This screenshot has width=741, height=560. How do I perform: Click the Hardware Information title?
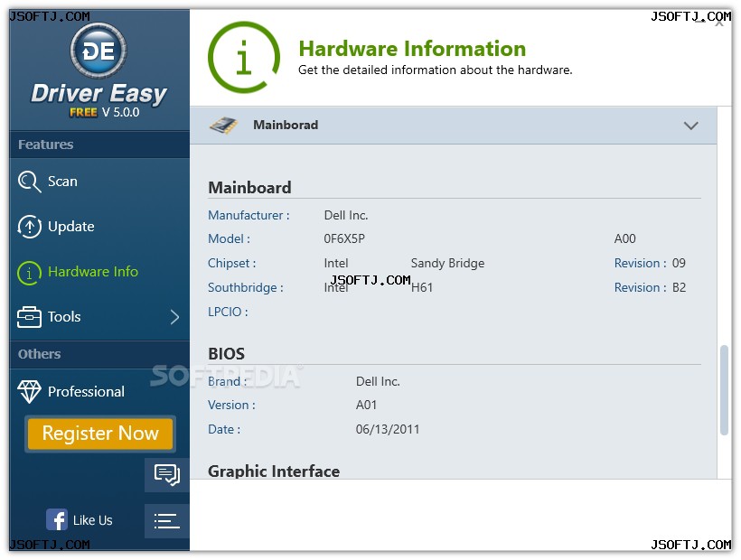point(412,49)
